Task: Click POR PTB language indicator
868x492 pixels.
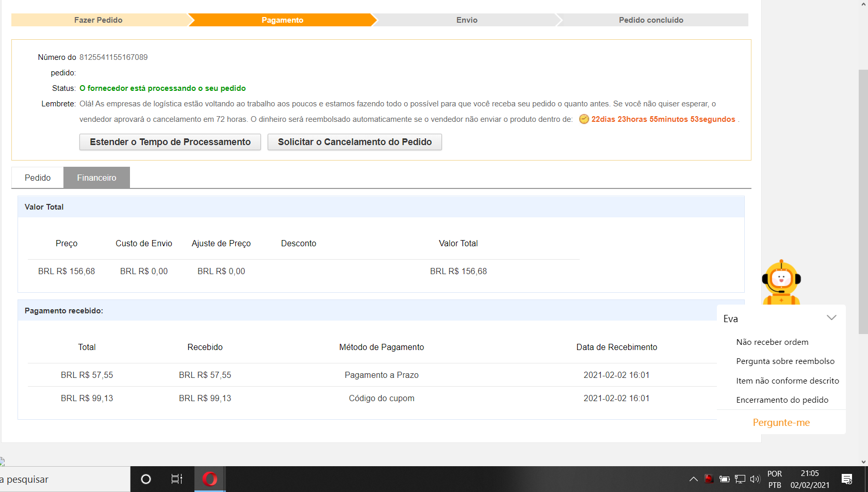Action: pyautogui.click(x=775, y=479)
